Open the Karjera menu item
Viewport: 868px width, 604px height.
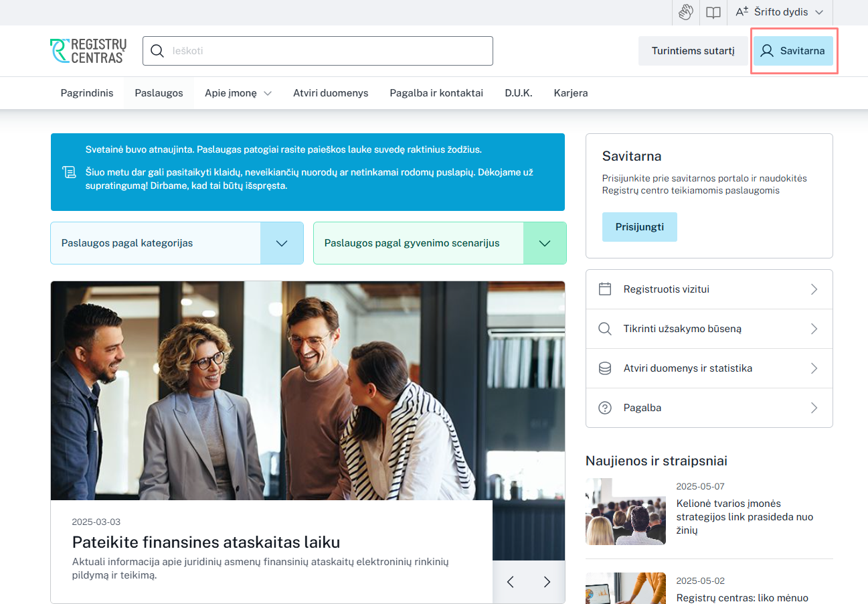pos(571,93)
